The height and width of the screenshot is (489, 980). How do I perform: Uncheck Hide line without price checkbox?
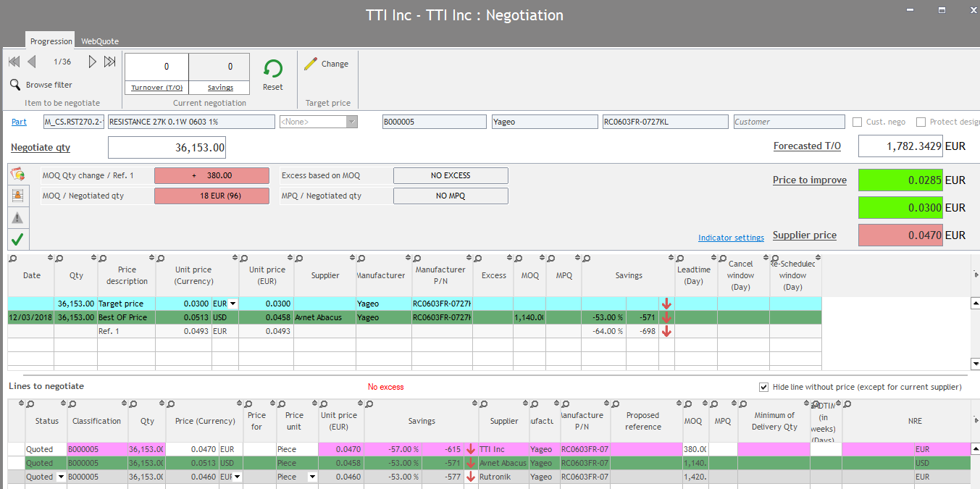pos(764,387)
